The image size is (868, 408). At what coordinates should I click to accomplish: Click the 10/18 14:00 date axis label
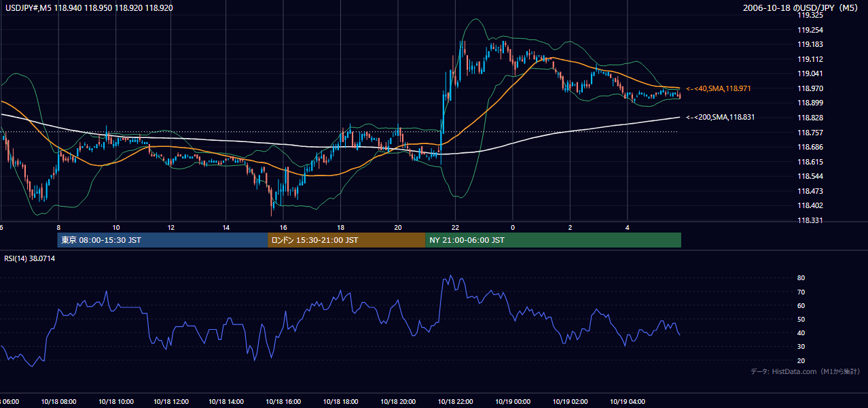[227, 402]
